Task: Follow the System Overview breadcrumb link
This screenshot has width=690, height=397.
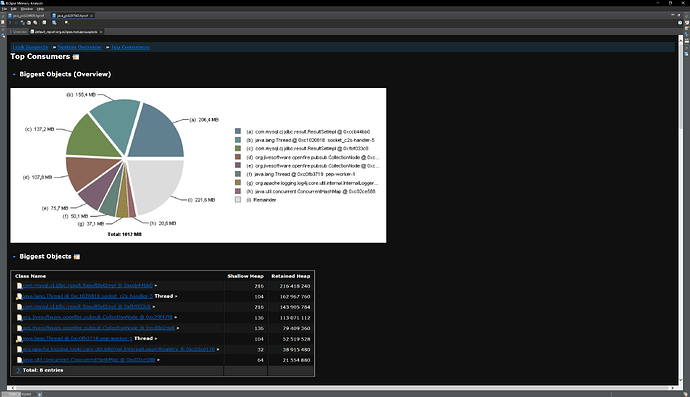Action: point(79,47)
